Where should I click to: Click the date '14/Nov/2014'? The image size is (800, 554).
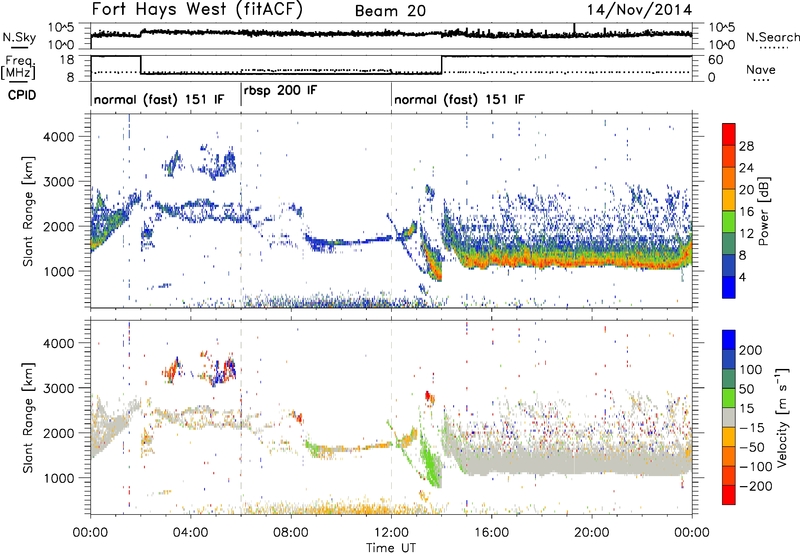pyautogui.click(x=639, y=10)
